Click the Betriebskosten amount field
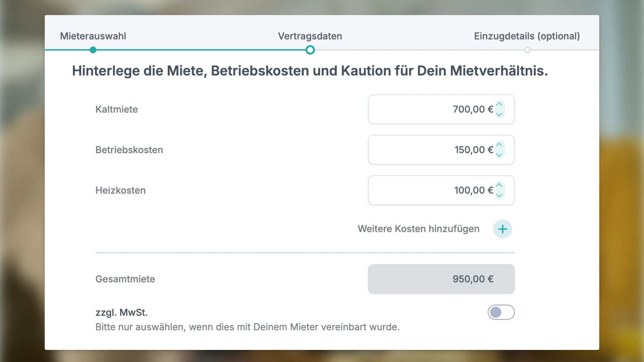Image resolution: width=644 pixels, height=362 pixels. (x=441, y=150)
